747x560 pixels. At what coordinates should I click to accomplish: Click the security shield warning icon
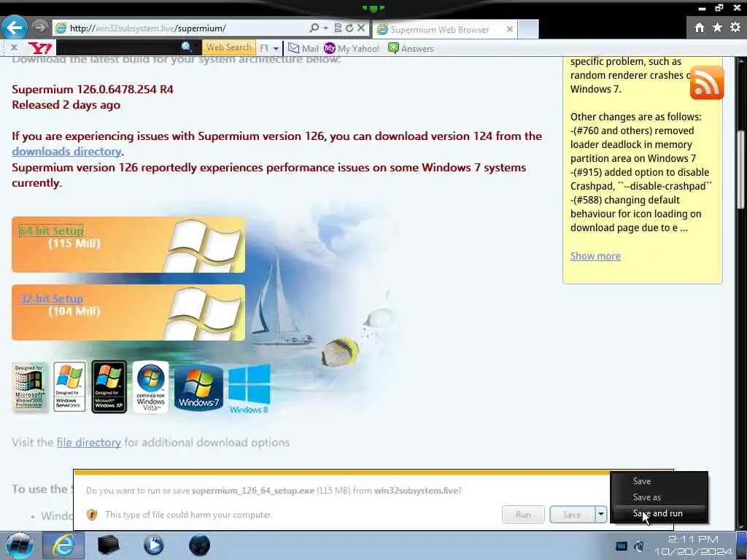92,515
